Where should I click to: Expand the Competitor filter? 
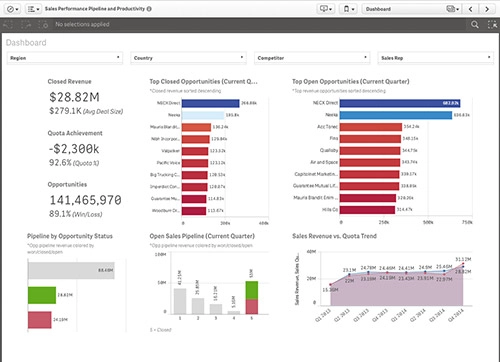(312, 58)
